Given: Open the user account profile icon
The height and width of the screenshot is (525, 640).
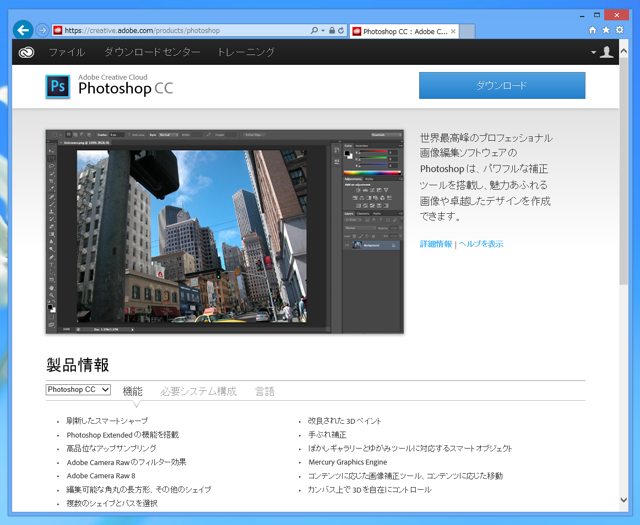Looking at the screenshot, I should [607, 52].
